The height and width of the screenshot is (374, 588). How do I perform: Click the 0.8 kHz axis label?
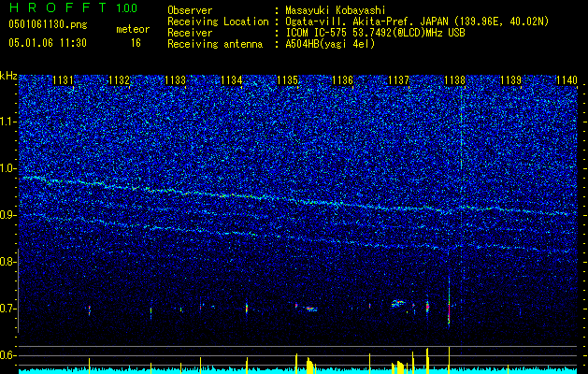[x=7, y=262]
